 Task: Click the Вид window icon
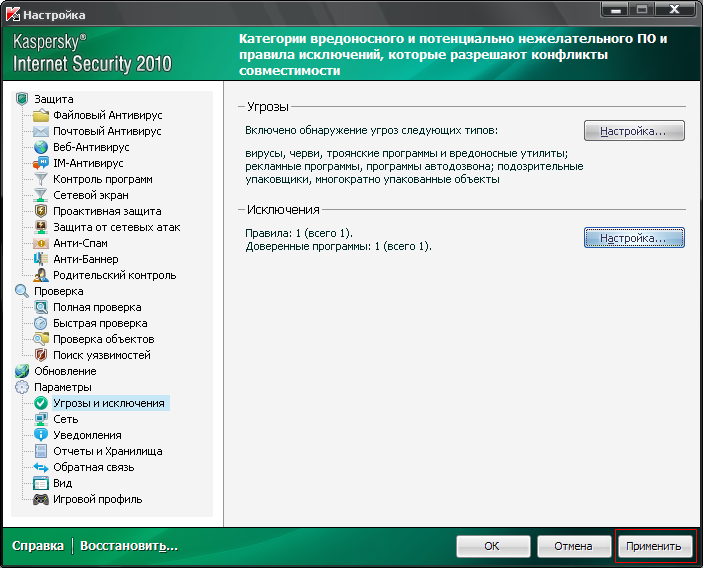pos(41,483)
